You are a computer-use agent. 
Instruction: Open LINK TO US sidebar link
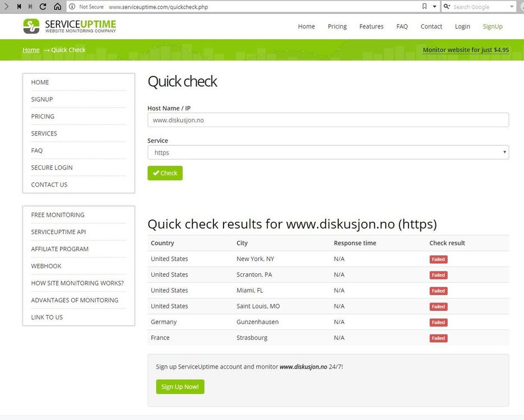pyautogui.click(x=47, y=317)
